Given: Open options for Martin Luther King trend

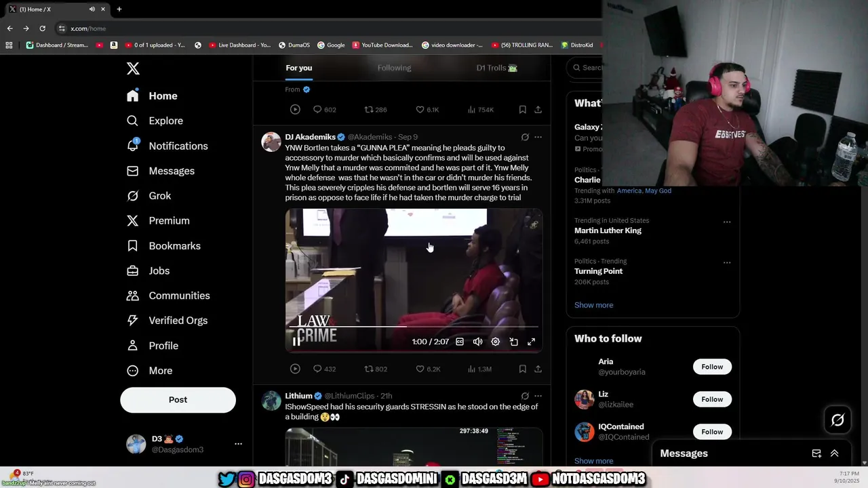Looking at the screenshot, I should click(x=727, y=222).
